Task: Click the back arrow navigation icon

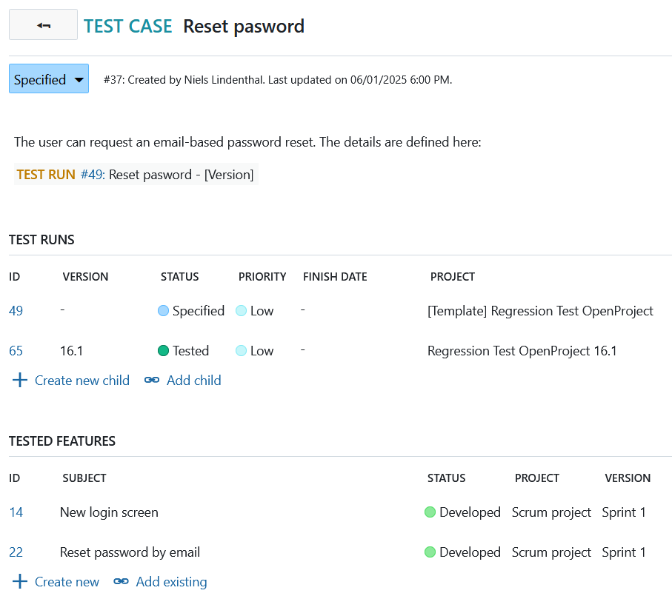Action: (42, 24)
